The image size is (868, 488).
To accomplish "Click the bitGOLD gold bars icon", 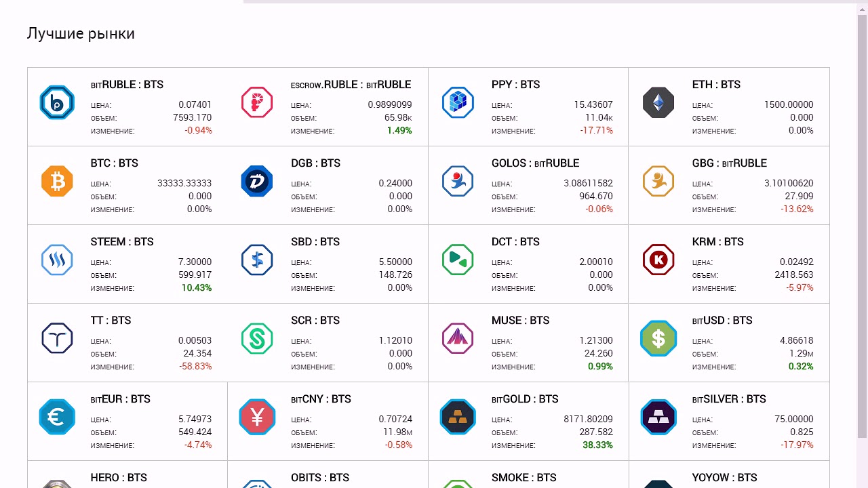I will point(458,417).
